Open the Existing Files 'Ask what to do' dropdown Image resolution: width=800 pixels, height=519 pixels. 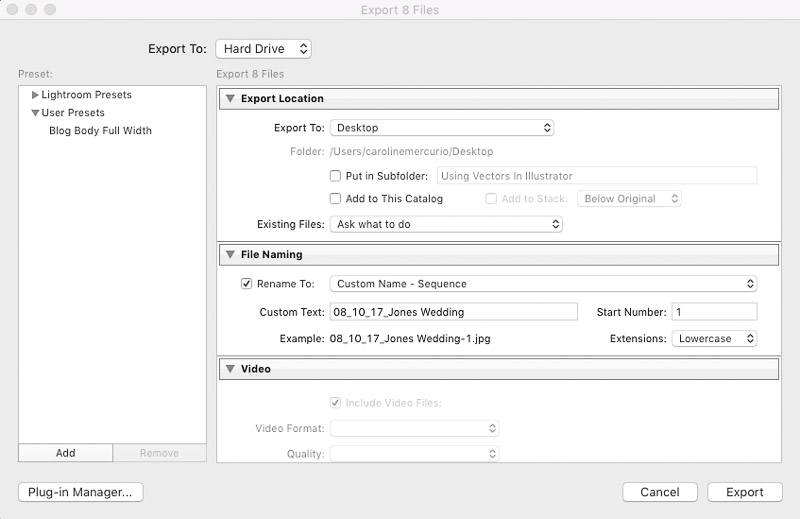446,224
